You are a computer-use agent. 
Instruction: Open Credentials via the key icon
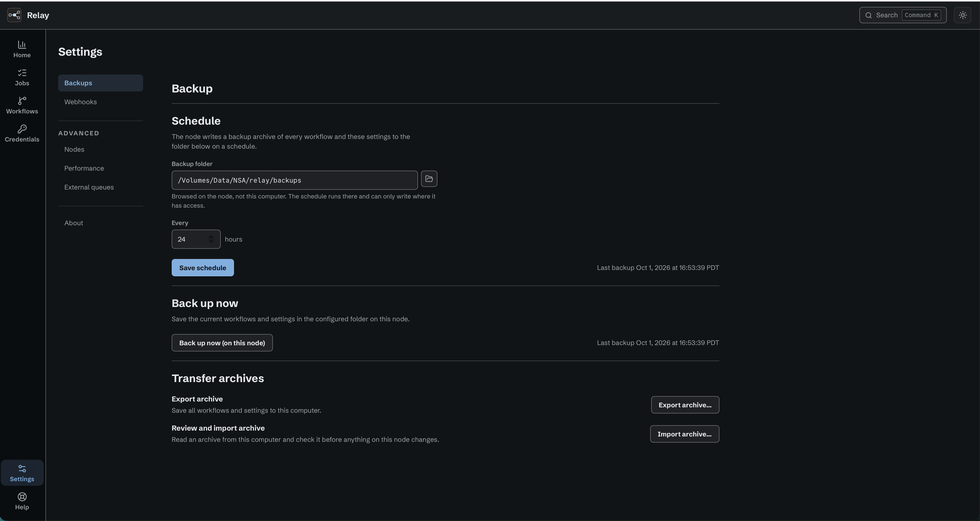22,134
